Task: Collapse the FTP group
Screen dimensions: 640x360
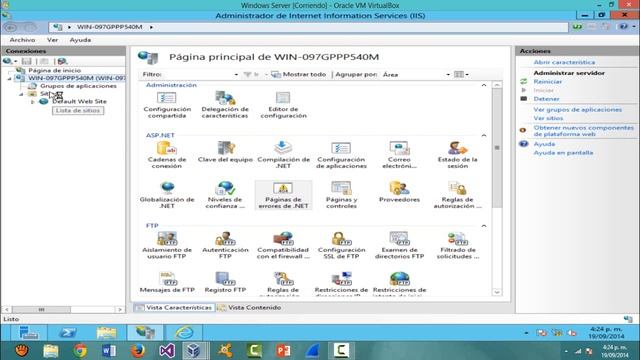Action: 484,226
